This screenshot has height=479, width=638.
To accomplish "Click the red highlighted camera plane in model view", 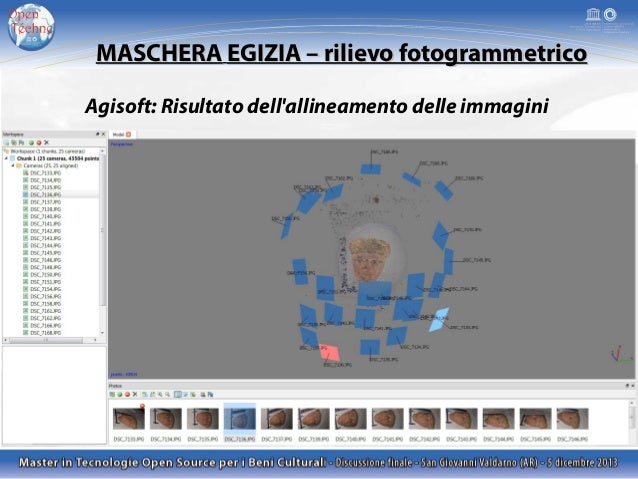I will click(x=330, y=352).
